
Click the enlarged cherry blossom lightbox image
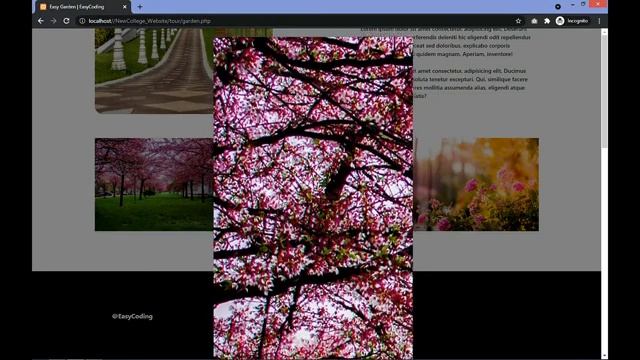tap(313, 198)
